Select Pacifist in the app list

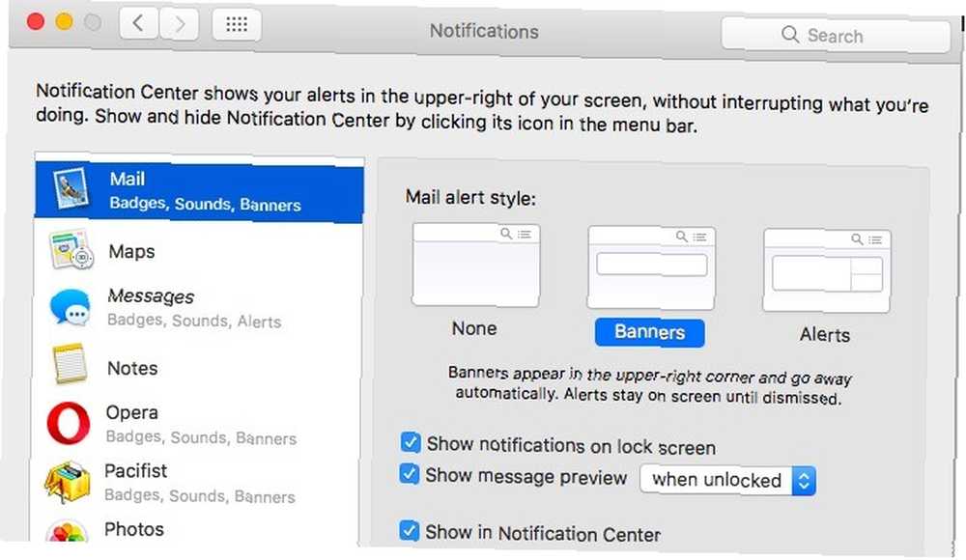[x=194, y=483]
